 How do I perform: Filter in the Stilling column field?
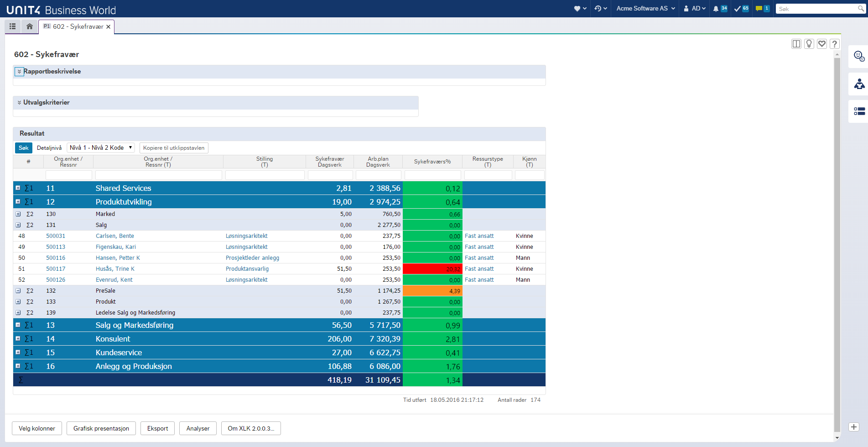(x=265, y=175)
